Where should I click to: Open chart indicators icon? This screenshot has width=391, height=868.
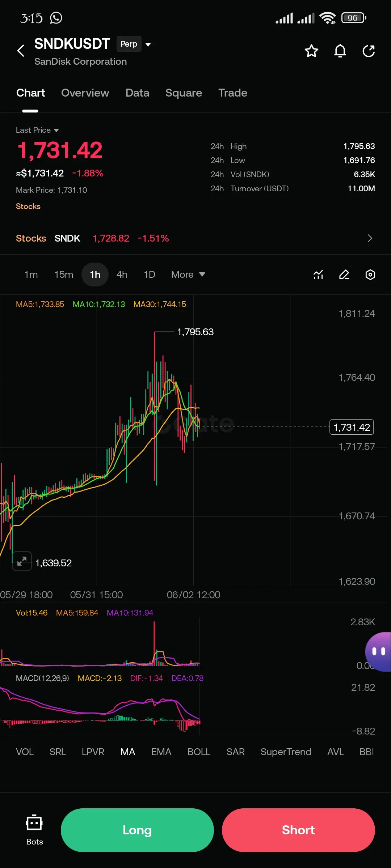(x=318, y=275)
